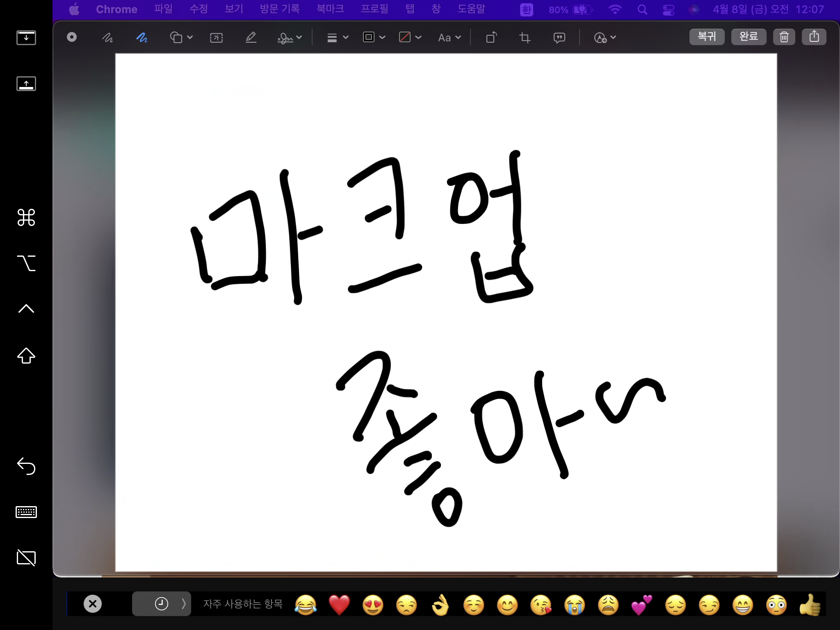This screenshot has height=630, width=840.
Task: Select the blue Draw tool
Action: coord(142,38)
